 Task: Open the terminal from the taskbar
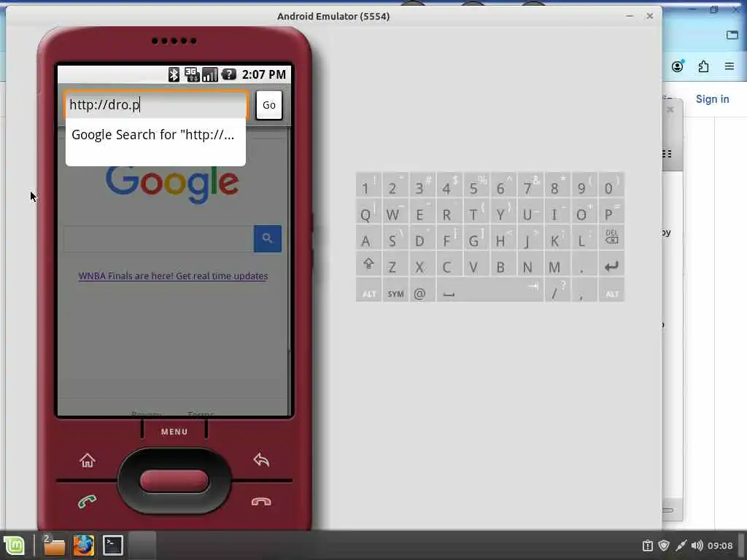[113, 545]
